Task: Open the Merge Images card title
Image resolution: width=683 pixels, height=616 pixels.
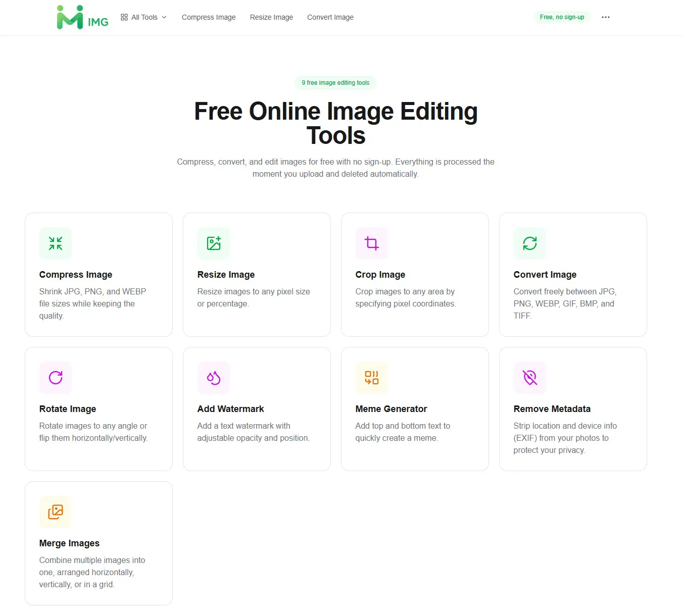Action: coord(69,543)
